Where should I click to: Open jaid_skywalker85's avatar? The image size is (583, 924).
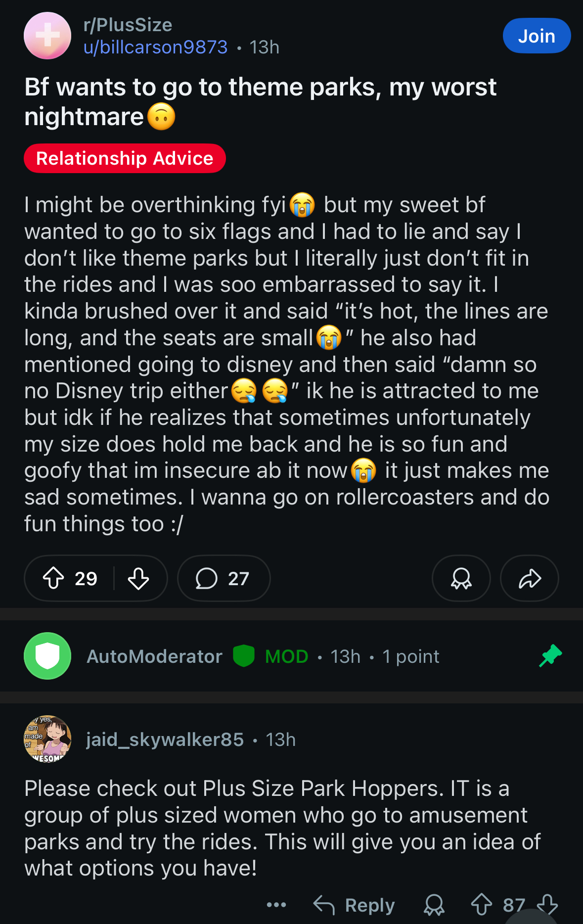pyautogui.click(x=47, y=739)
